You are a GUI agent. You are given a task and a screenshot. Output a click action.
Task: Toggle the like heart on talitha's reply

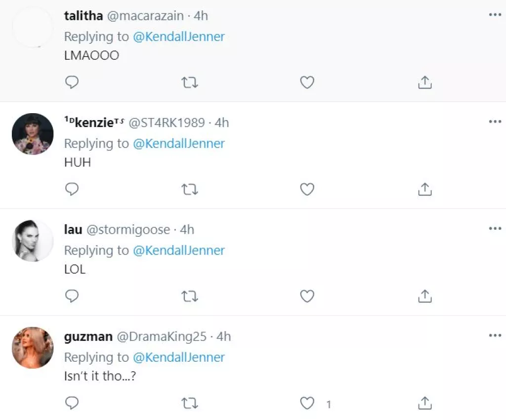307,83
